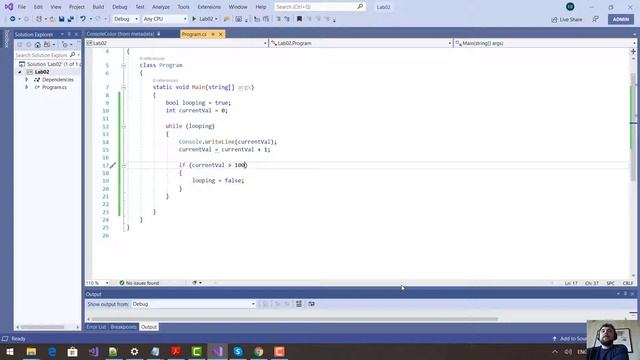Open Skype from the taskbar

coord(238,351)
